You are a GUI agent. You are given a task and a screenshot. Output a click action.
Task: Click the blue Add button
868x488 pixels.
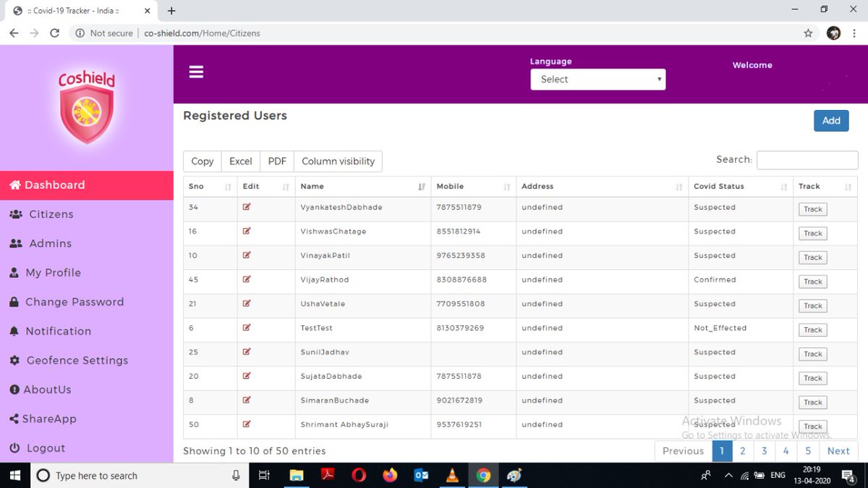(x=831, y=121)
